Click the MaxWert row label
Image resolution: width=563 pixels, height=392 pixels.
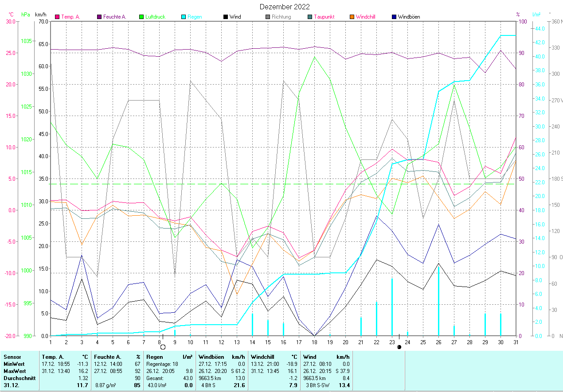[x=15, y=371]
